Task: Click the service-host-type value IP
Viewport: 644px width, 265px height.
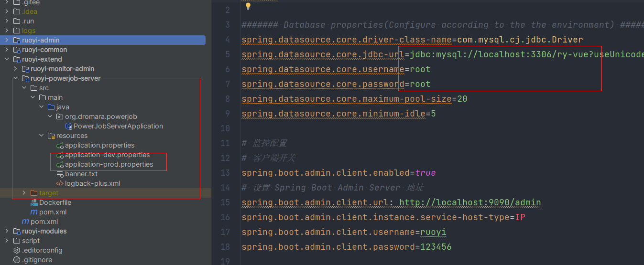Action: coord(520,217)
